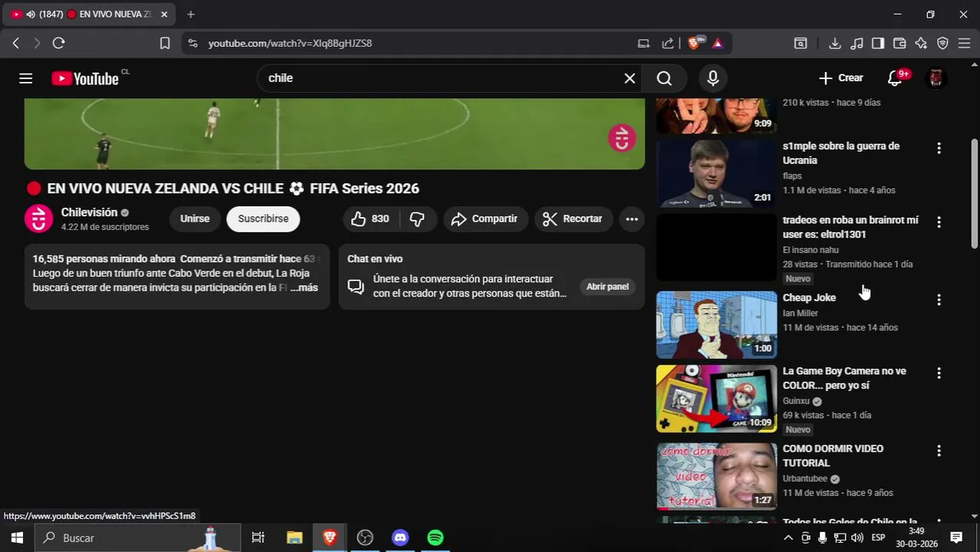Click 'Urbantubee' channel name
The width and height of the screenshot is (980, 552).
pyautogui.click(x=805, y=479)
